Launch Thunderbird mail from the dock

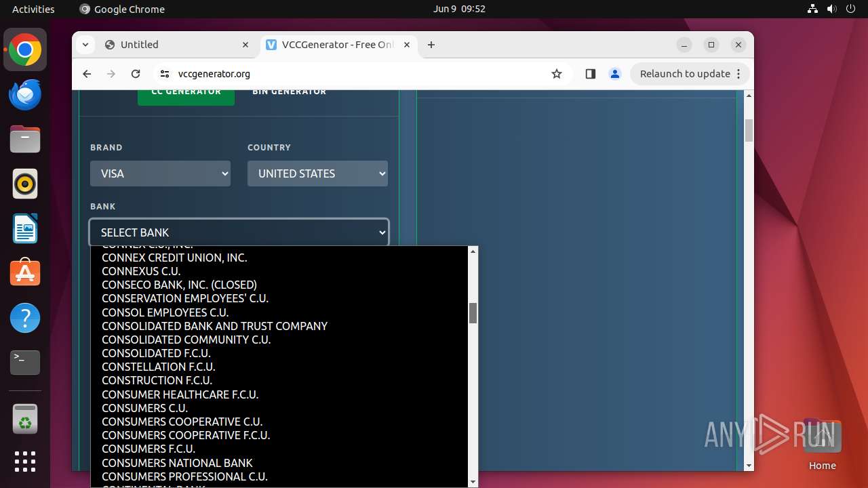(x=25, y=95)
